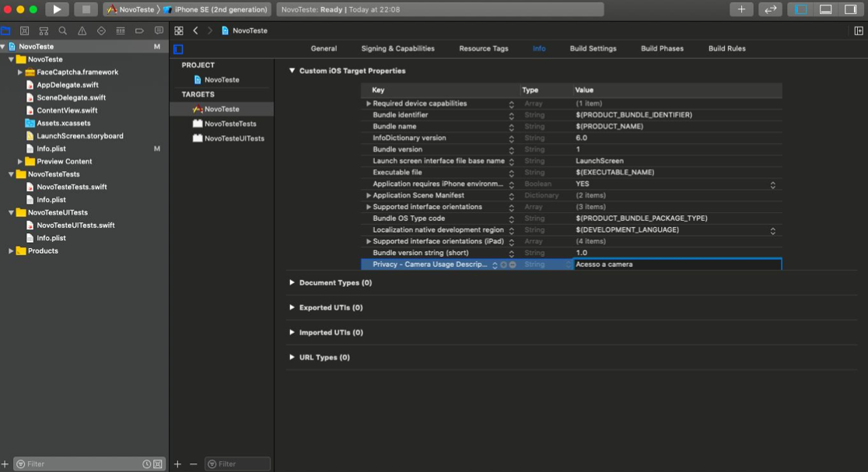This screenshot has width=868, height=472.
Task: Edit the Acesso a camera value field
Action: pyautogui.click(x=677, y=264)
